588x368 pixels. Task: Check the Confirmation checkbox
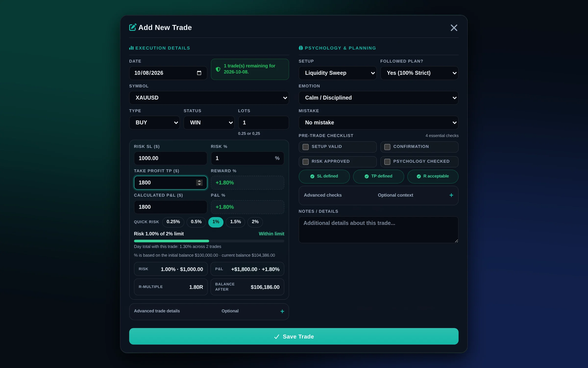(387, 147)
